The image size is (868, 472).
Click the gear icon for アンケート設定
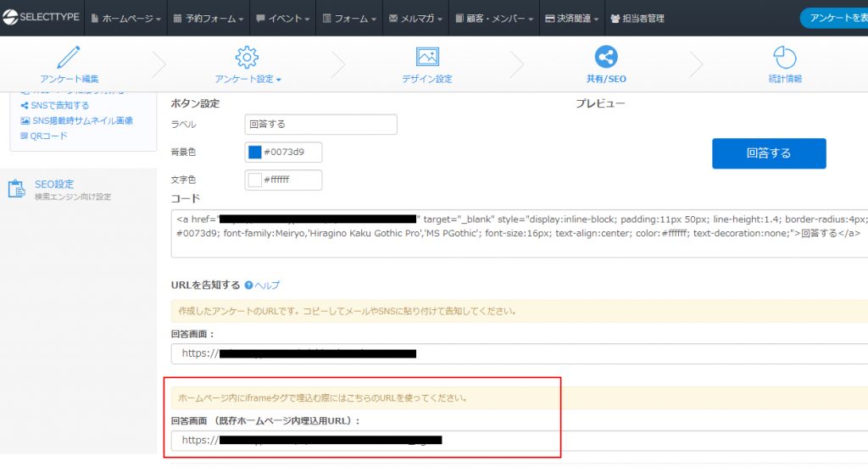click(247, 58)
